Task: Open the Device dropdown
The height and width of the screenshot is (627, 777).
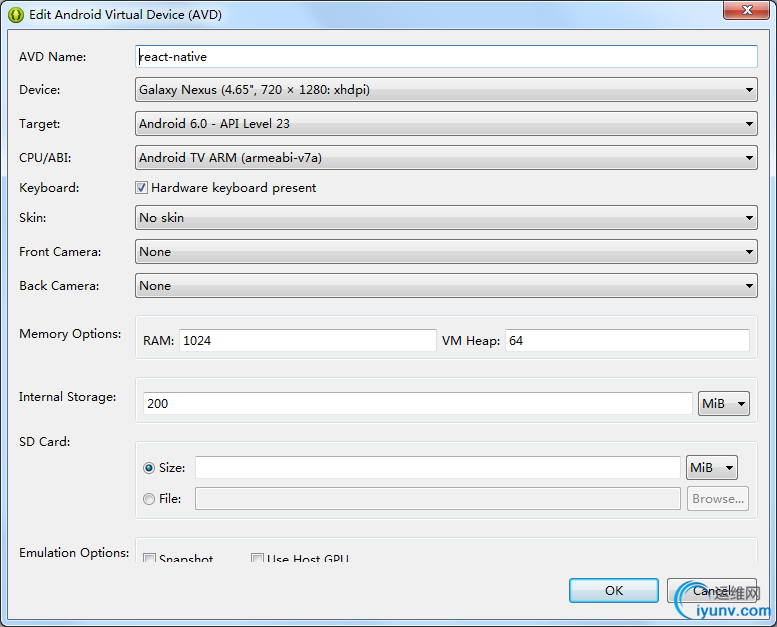Action: pyautogui.click(x=446, y=90)
